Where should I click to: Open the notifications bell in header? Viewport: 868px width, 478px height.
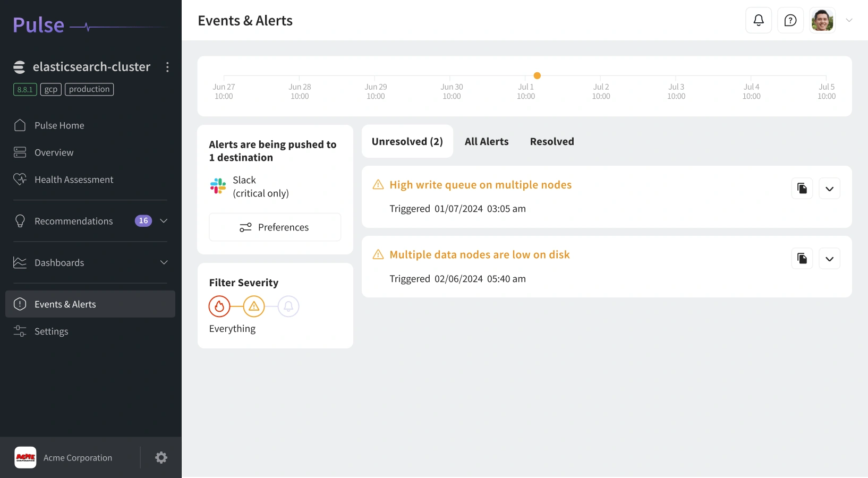pyautogui.click(x=759, y=20)
